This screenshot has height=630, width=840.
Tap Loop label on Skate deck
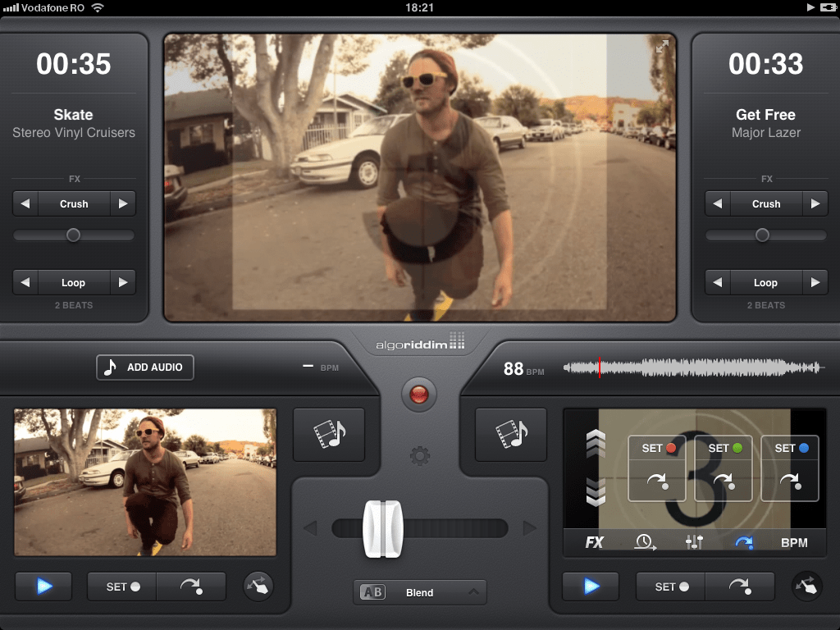pyautogui.click(x=74, y=282)
